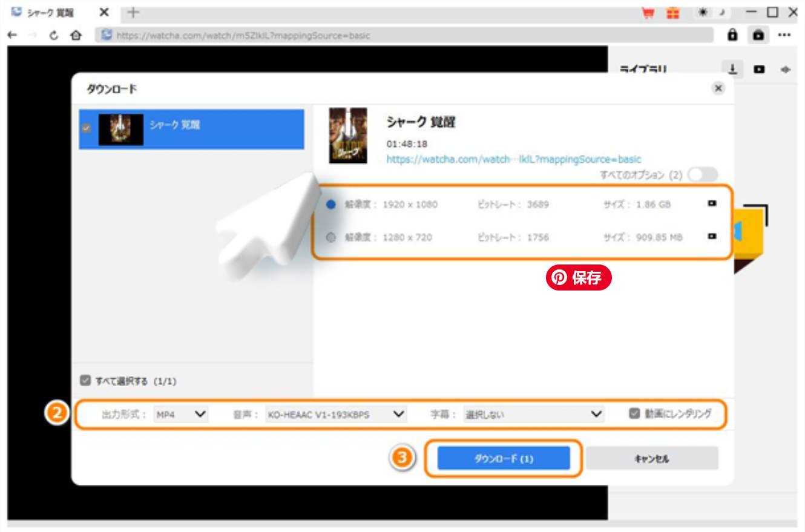
Task: Close the シャーク 覚醒 browser tab
Action: click(103, 12)
